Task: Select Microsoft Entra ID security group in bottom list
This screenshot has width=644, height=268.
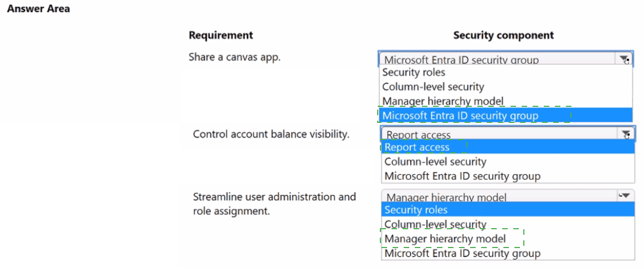Action: pos(462,253)
